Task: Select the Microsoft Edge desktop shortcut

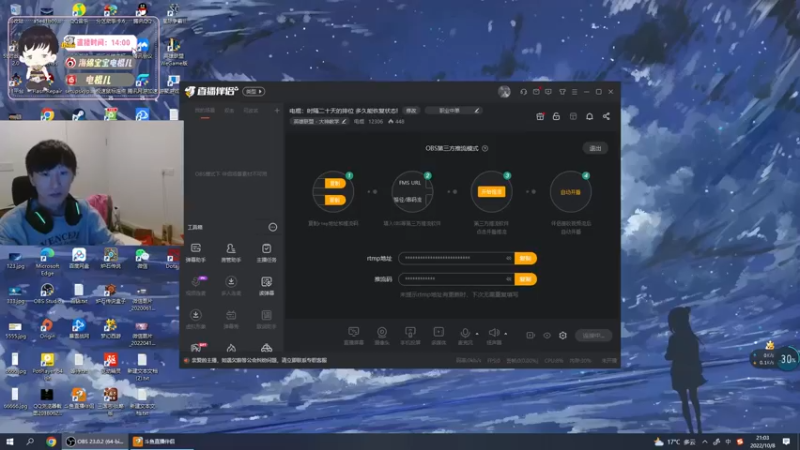Action: pyautogui.click(x=47, y=261)
